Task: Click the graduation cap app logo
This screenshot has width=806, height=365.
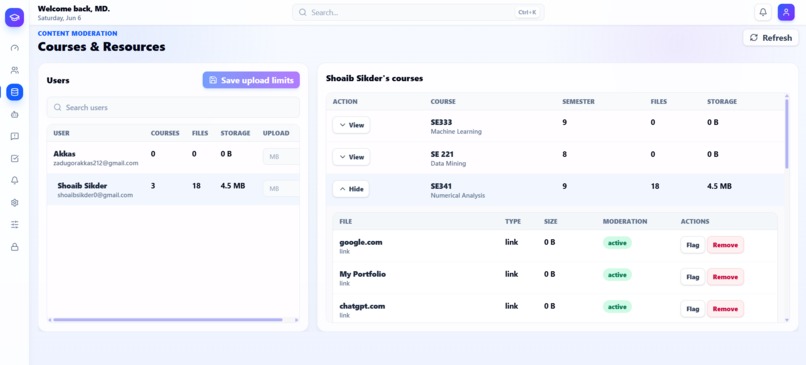Action: pos(14,17)
